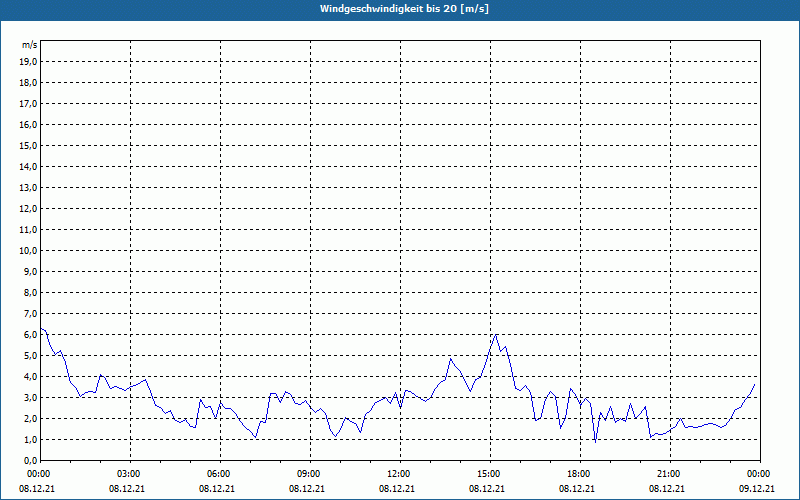Screen dimensions: 800x500
Task: Select the 18:00 time axis label
Action: point(580,474)
